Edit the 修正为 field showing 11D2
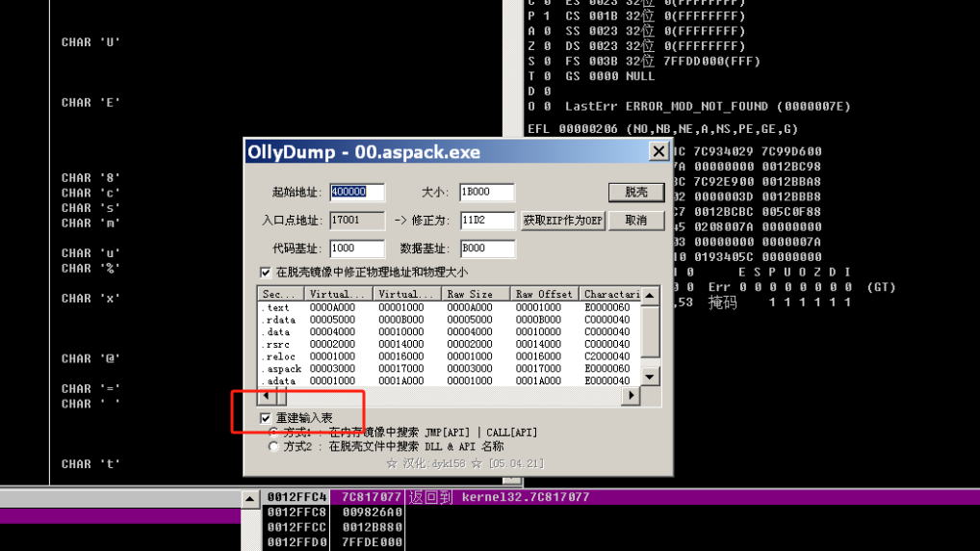 487,221
